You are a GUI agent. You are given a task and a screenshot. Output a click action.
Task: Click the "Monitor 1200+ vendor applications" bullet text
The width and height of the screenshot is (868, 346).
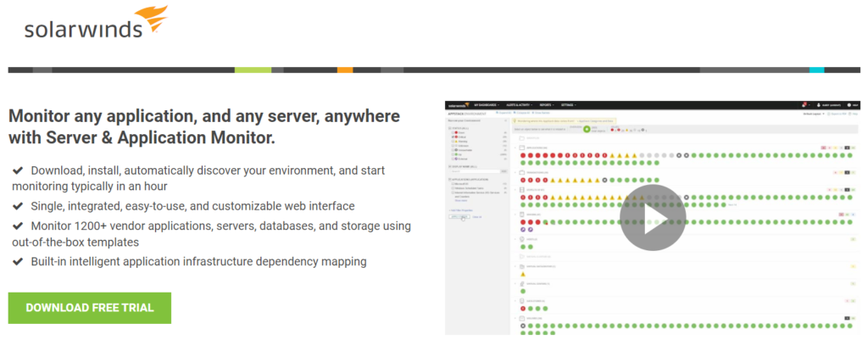[211, 233]
